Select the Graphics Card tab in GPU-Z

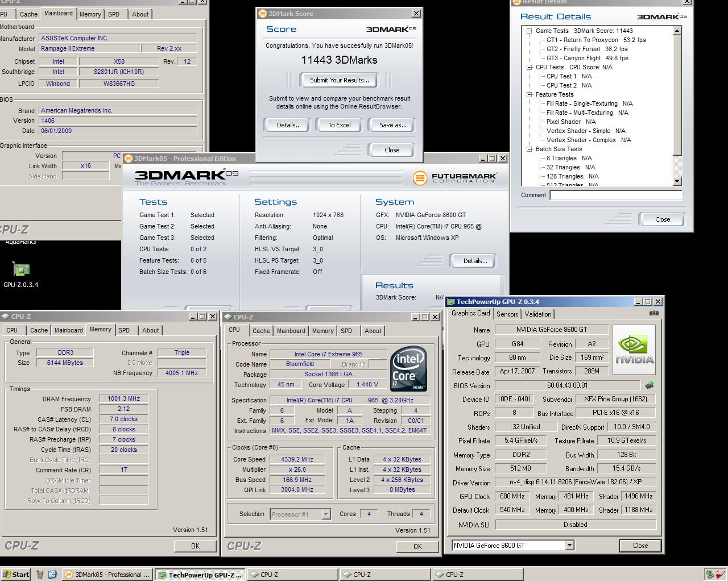(x=470, y=313)
